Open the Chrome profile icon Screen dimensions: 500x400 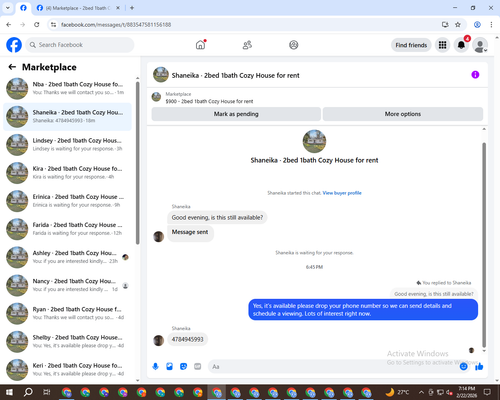click(x=477, y=25)
